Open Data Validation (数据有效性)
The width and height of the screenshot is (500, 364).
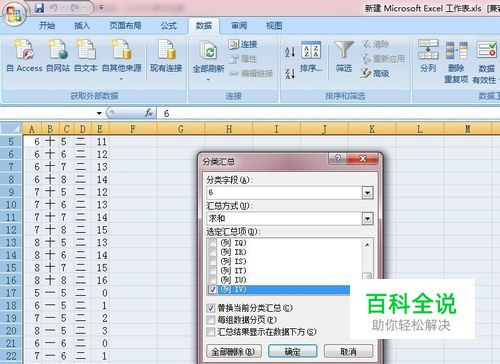486,62
